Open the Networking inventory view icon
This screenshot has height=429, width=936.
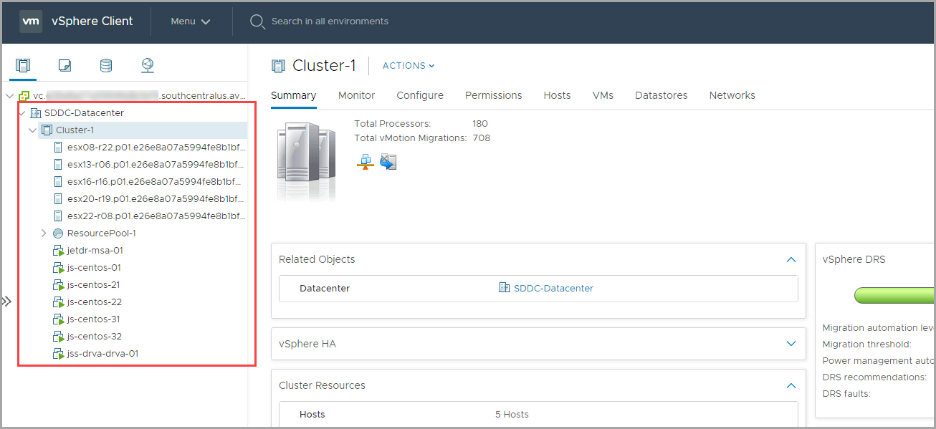[148, 66]
